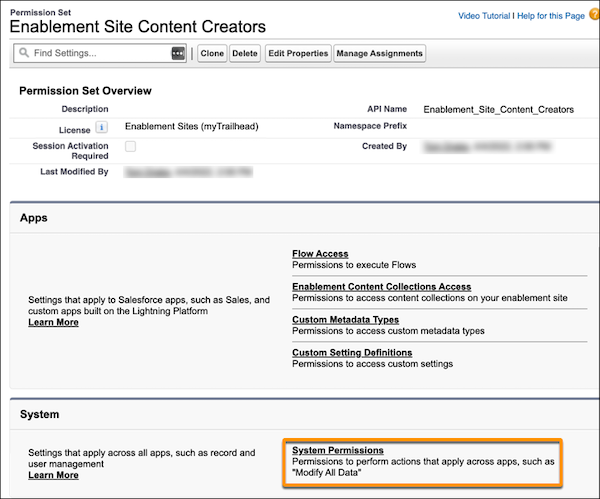The width and height of the screenshot is (600, 499).
Task: Click the Permission Set Overview heading
Action: [85, 91]
